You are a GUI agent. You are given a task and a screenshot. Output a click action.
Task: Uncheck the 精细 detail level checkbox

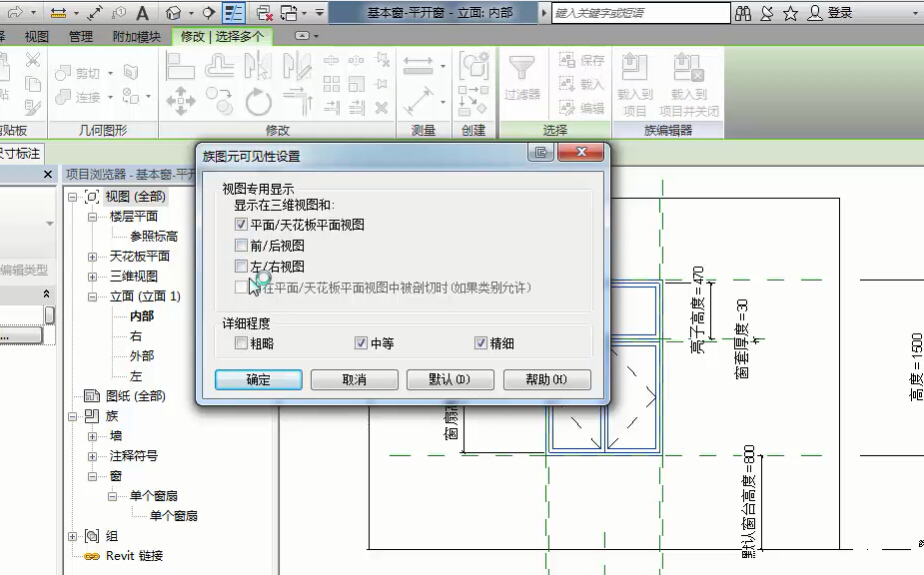(x=480, y=343)
